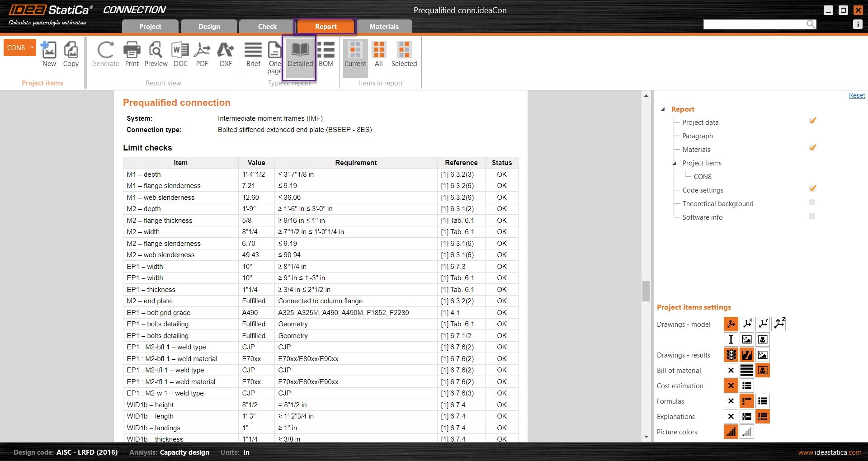Switch to the Check tab

[267, 27]
